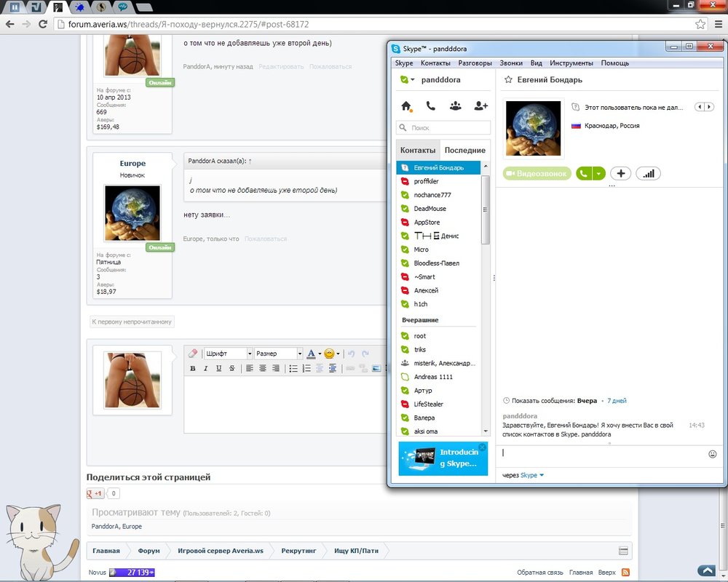Click the add contact icon in Skype
Screen dimensions: 728x582
(x=480, y=106)
